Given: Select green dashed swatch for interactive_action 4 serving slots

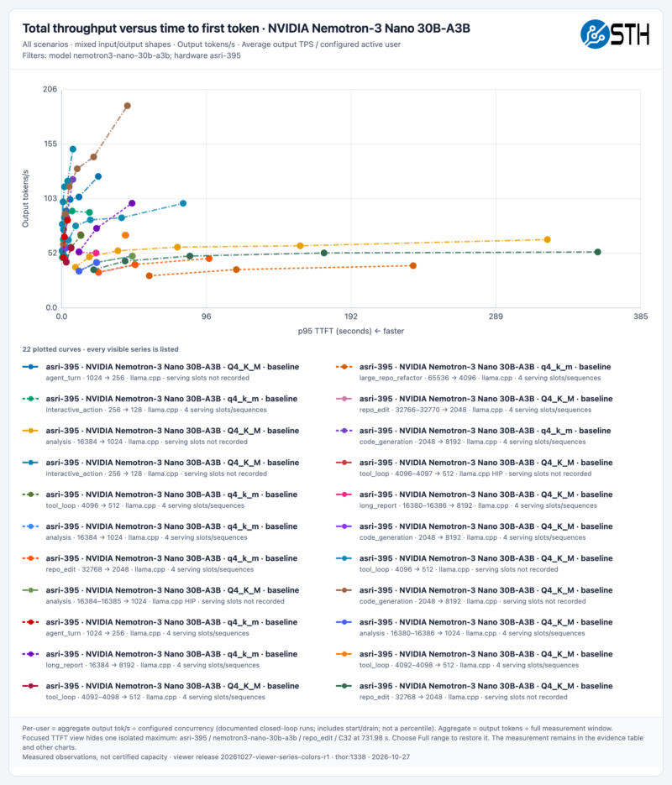Looking at the screenshot, I should pos(30,399).
